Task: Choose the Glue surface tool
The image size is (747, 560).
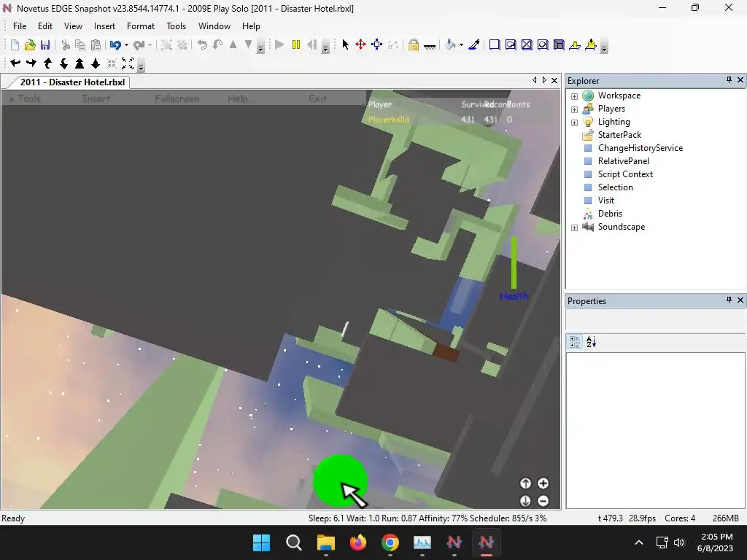Action: click(511, 44)
